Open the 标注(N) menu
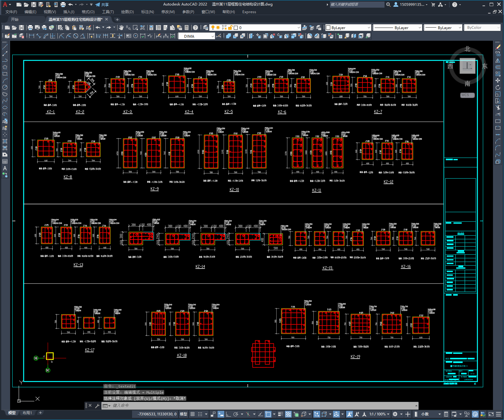The width and height of the screenshot is (504, 420). pos(147,12)
